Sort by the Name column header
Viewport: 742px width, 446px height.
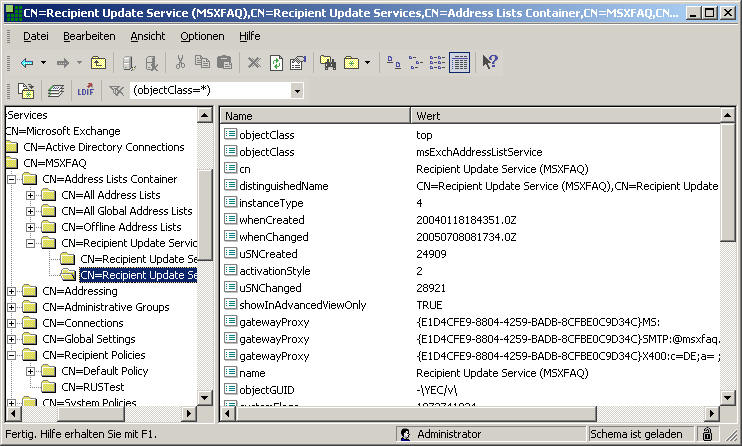(315, 116)
